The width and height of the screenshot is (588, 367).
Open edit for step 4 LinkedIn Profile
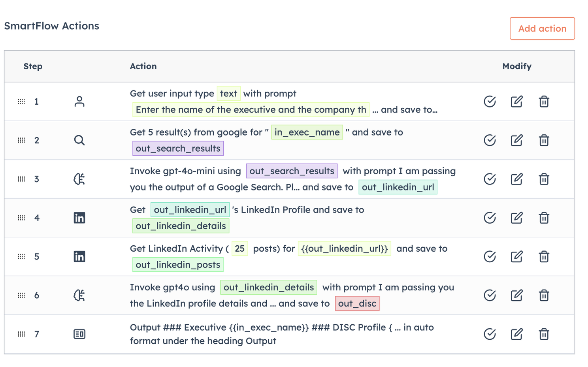[x=516, y=218]
